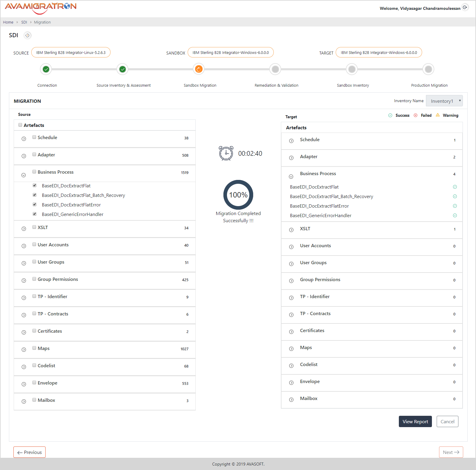
Task: Check the source Business Process checkbox
Action: 34,172
